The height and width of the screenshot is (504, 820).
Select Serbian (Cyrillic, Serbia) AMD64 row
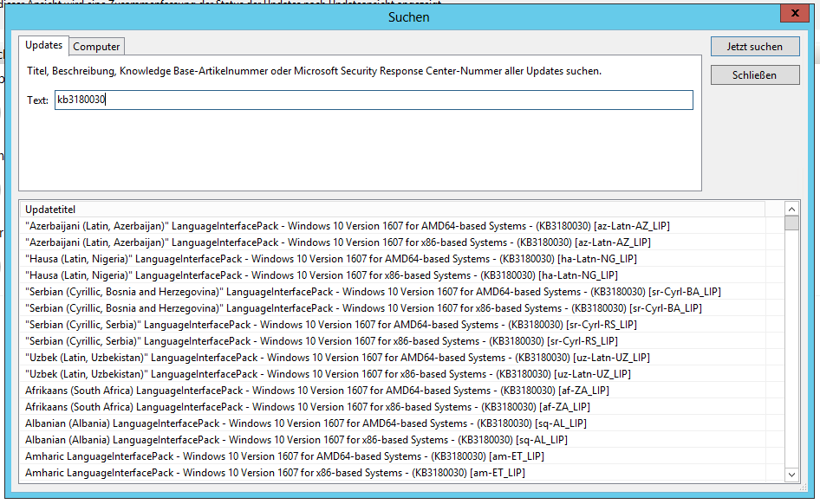pos(331,325)
